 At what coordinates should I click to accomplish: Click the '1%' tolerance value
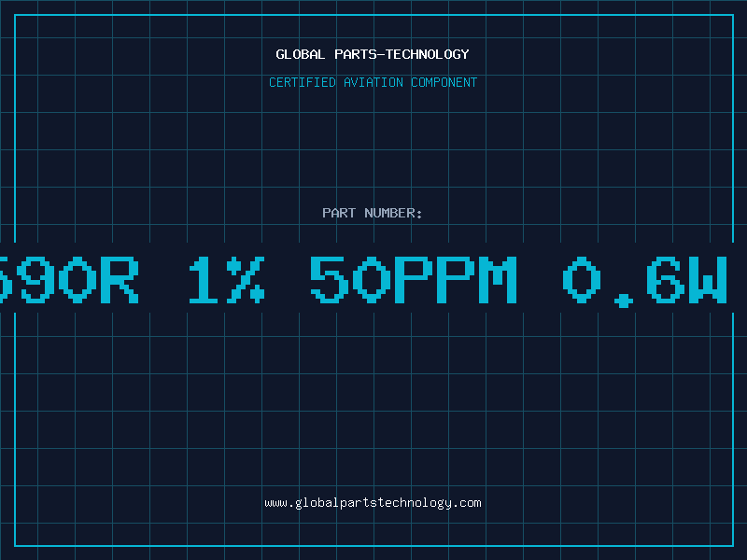coord(227,279)
